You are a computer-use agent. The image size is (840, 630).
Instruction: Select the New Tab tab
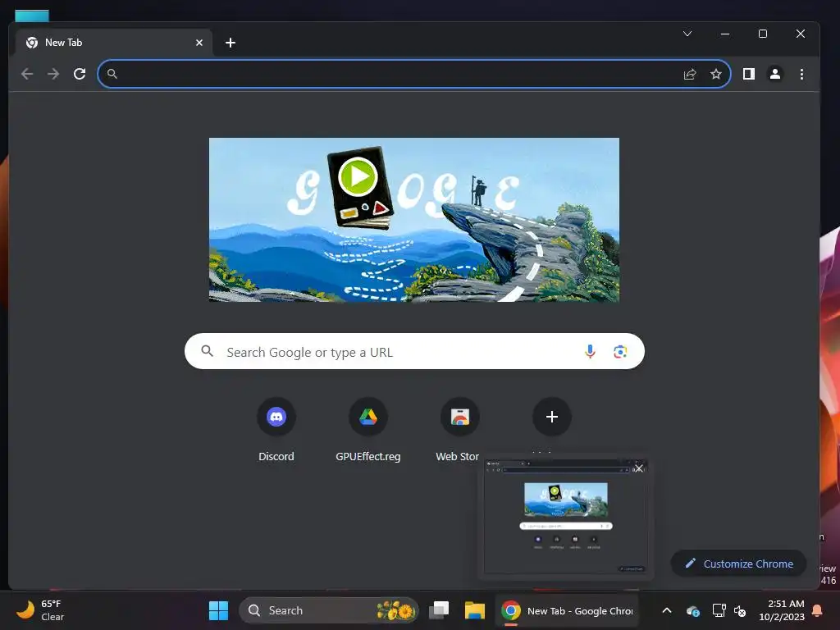[x=113, y=43]
